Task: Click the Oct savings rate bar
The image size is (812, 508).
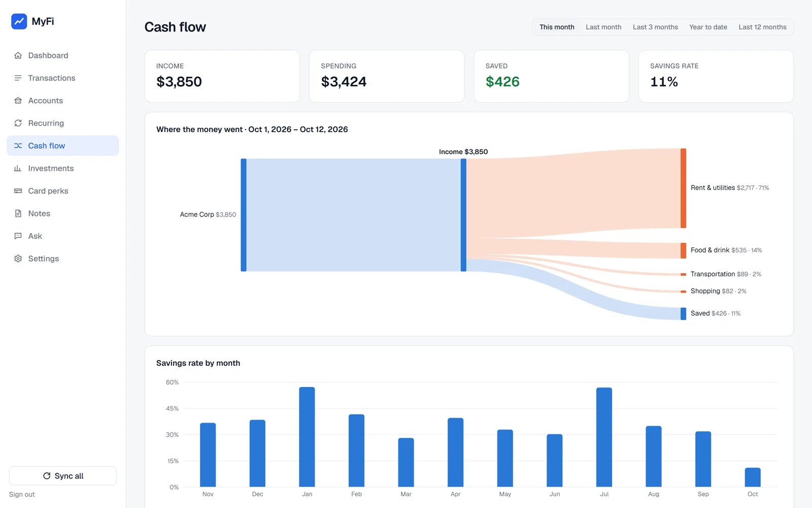Action: coord(753,477)
